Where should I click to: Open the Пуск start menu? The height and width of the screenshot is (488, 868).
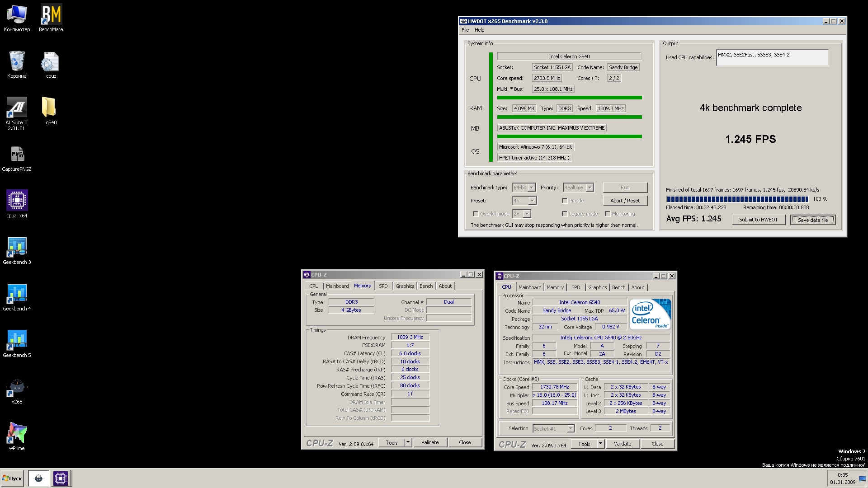coord(12,478)
